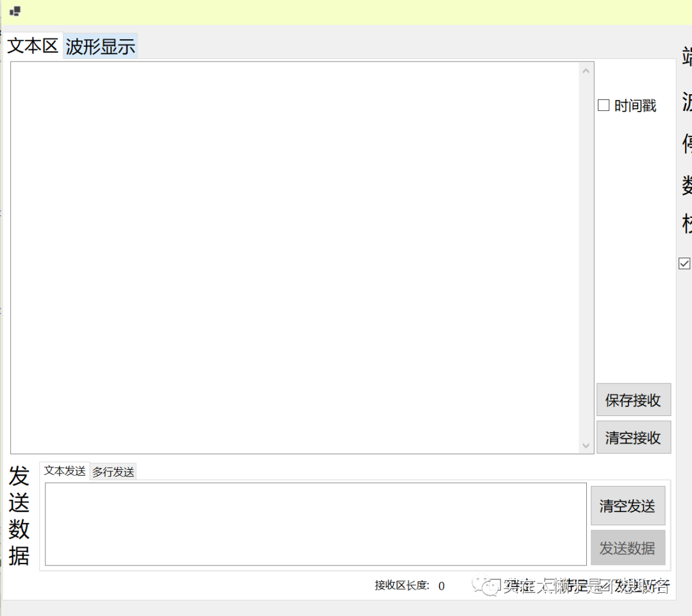The image size is (692, 616).
Task: Open the 波形显示 tab
Action: tap(101, 46)
